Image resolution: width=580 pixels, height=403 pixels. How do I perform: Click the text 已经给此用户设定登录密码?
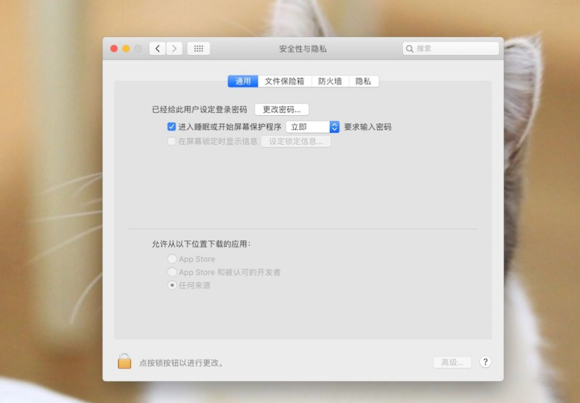[x=199, y=110]
